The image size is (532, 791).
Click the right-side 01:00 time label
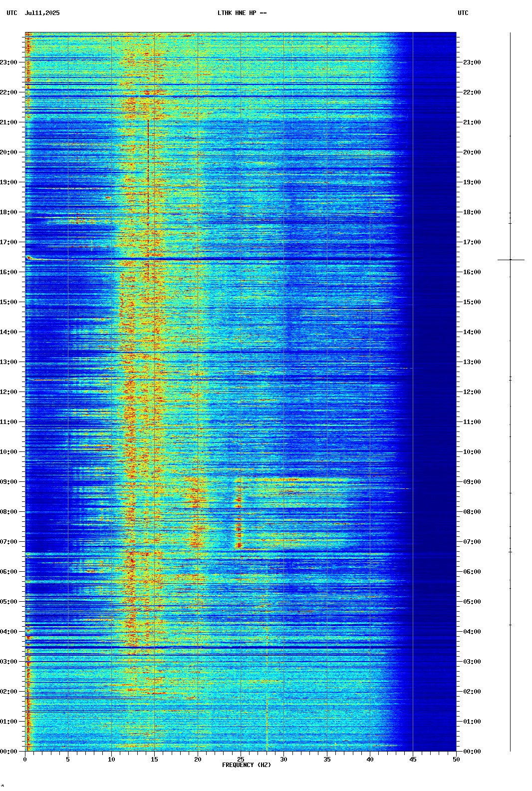[x=472, y=722]
